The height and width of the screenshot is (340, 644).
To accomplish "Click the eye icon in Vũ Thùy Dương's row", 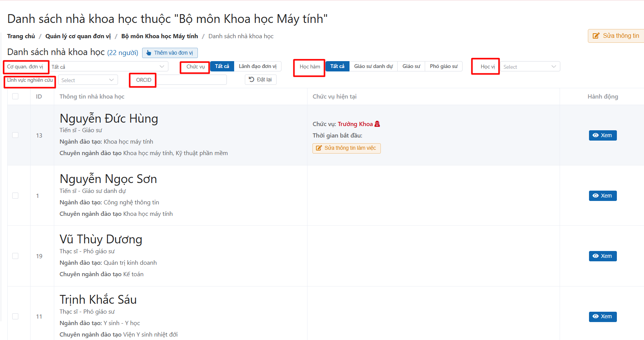I will click(x=595, y=256).
